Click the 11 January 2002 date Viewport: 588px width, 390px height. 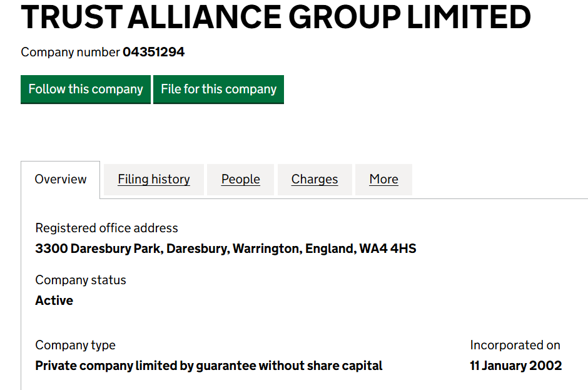click(515, 366)
